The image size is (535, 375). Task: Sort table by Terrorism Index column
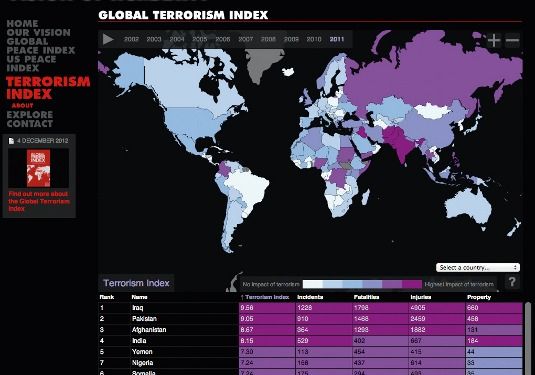(x=265, y=297)
